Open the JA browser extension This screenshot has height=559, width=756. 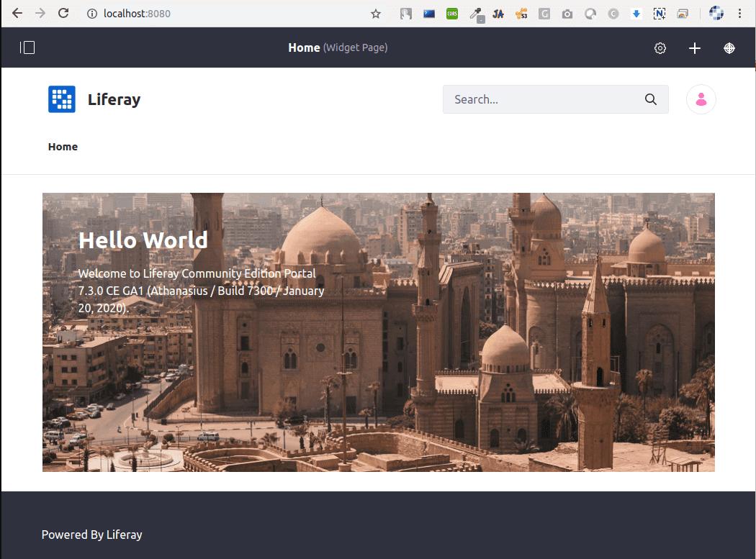498,14
